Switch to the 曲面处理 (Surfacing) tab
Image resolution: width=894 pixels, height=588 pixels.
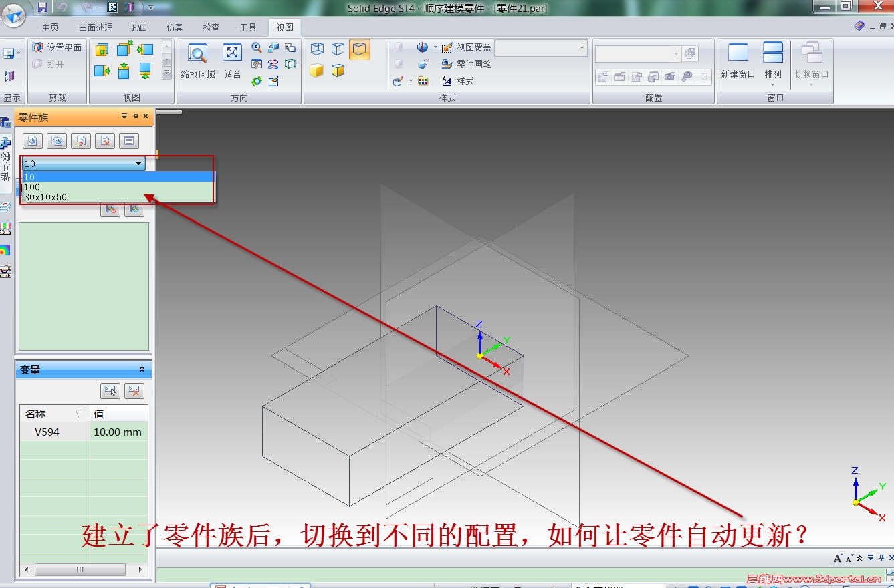(x=96, y=27)
